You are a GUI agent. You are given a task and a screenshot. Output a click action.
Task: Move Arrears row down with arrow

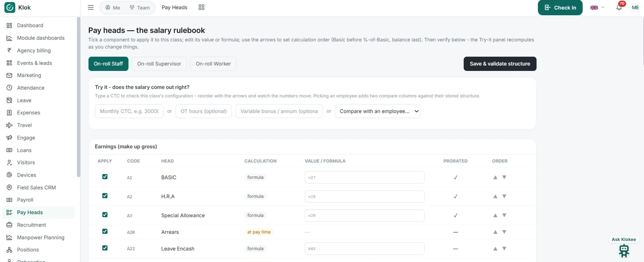pyautogui.click(x=504, y=232)
